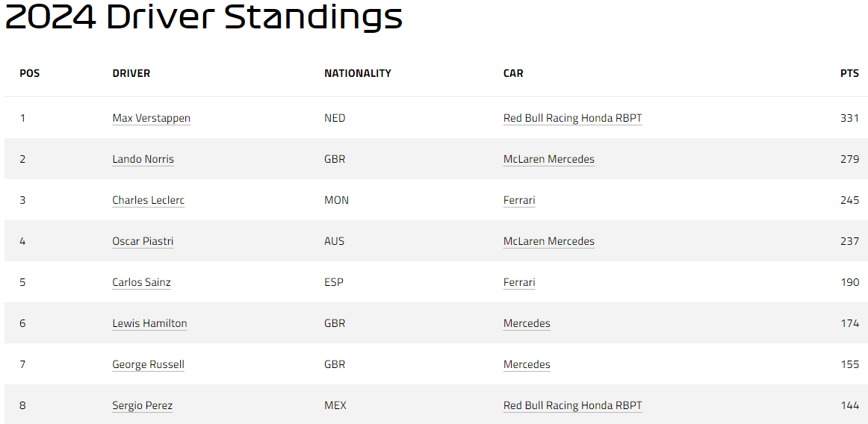Image resolution: width=868 pixels, height=424 pixels.
Task: Open Norris's McLaren Mercedes team link
Action: pos(548,160)
